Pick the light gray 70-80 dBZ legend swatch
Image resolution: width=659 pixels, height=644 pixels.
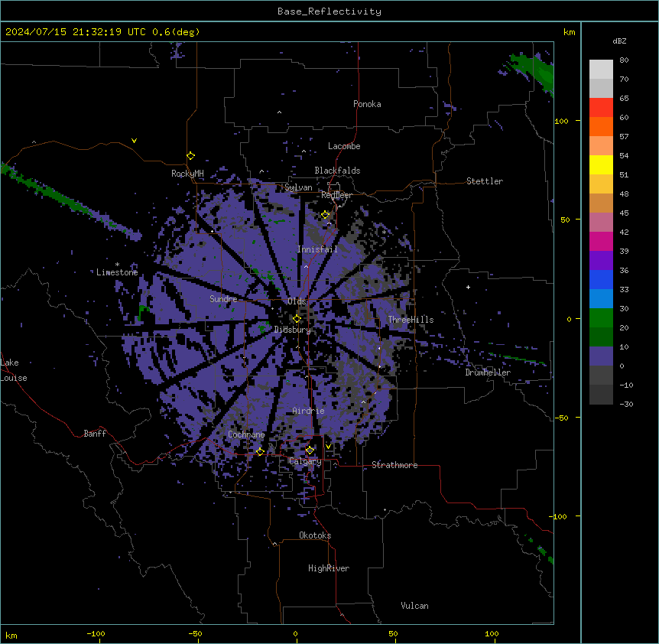601,70
